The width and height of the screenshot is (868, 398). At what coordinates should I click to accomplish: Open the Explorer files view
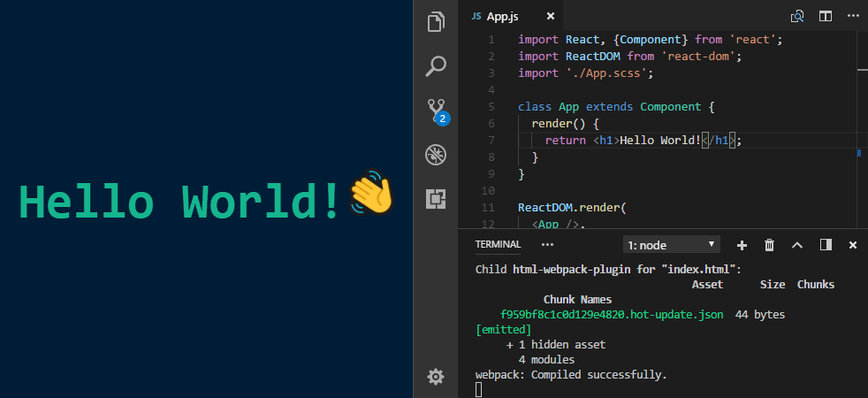click(x=437, y=21)
